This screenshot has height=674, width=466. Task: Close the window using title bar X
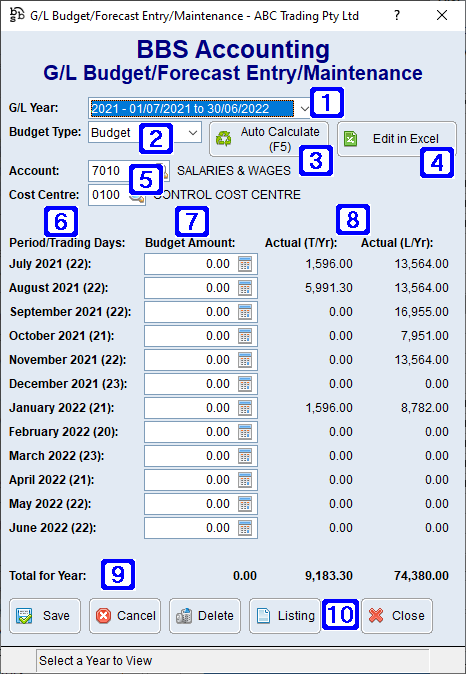point(442,16)
